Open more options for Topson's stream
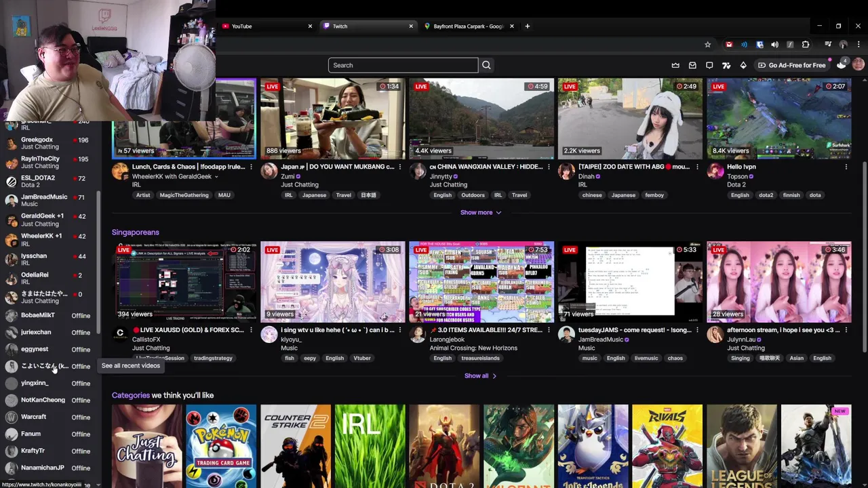Screen dimensions: 868x488 pos(846,167)
